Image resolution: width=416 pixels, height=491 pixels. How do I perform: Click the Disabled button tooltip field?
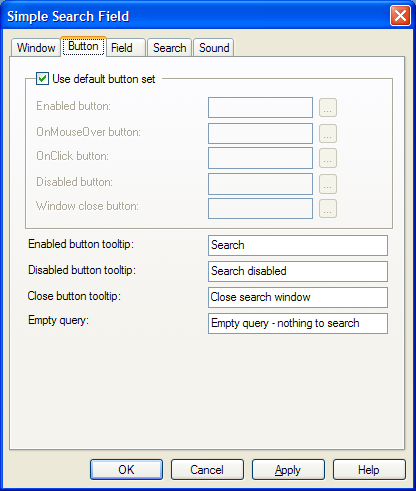pos(298,271)
